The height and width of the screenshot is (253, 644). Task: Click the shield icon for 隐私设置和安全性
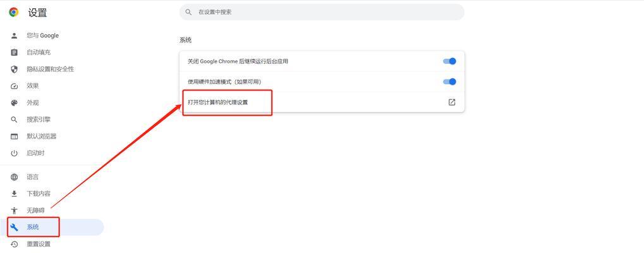pyautogui.click(x=15, y=70)
